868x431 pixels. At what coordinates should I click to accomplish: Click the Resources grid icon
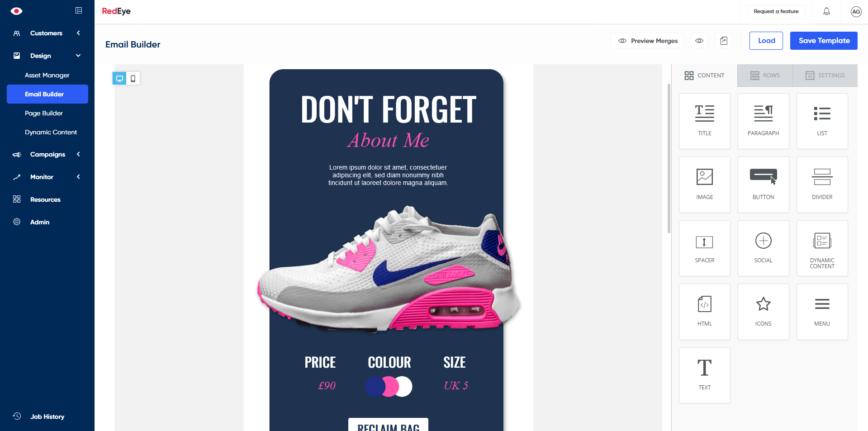17,199
